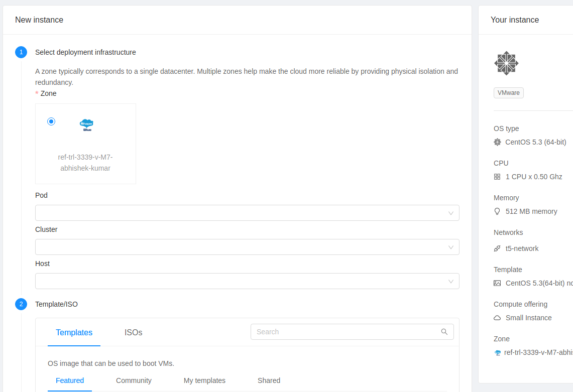This screenshot has width=573, height=392.
Task: Click '1 CPU x 0.50 Ghz' text
Action: click(x=533, y=177)
